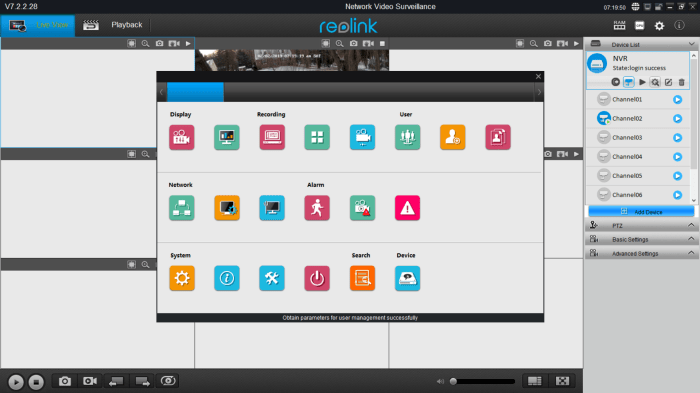Open the Recording schedule grid icon

317,137
